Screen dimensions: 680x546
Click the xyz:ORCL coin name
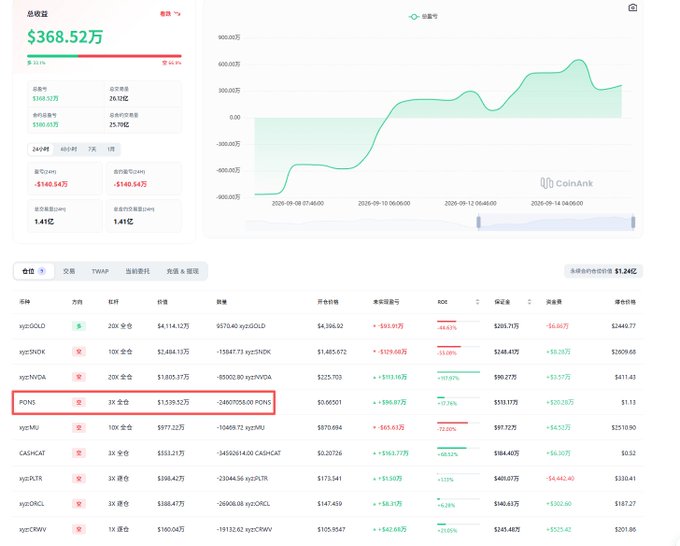coord(32,504)
